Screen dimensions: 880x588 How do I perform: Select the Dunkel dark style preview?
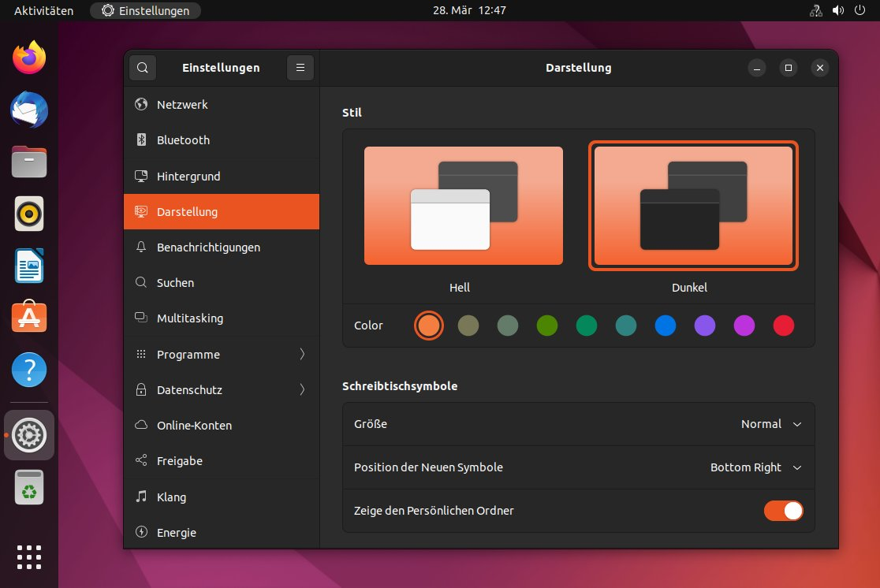click(694, 205)
